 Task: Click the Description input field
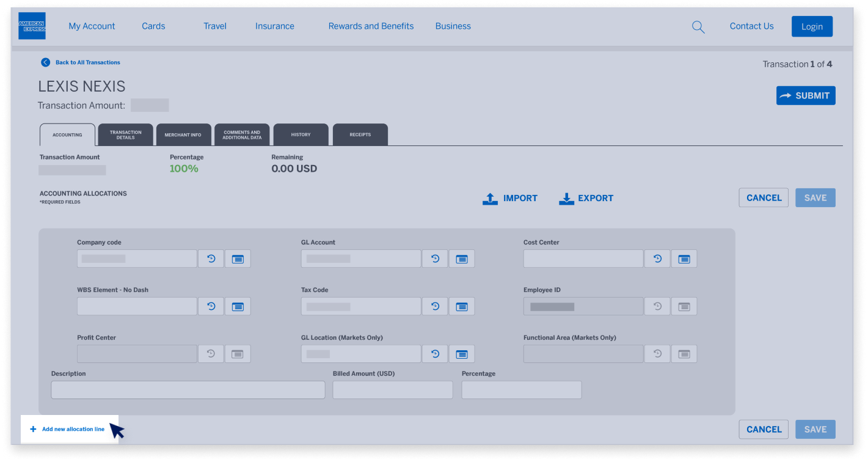click(x=188, y=390)
